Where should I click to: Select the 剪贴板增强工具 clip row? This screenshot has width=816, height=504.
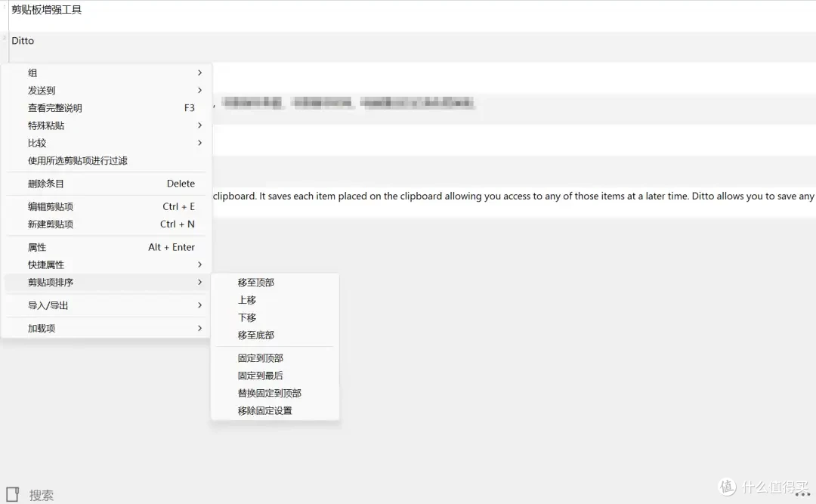pyautogui.click(x=408, y=16)
